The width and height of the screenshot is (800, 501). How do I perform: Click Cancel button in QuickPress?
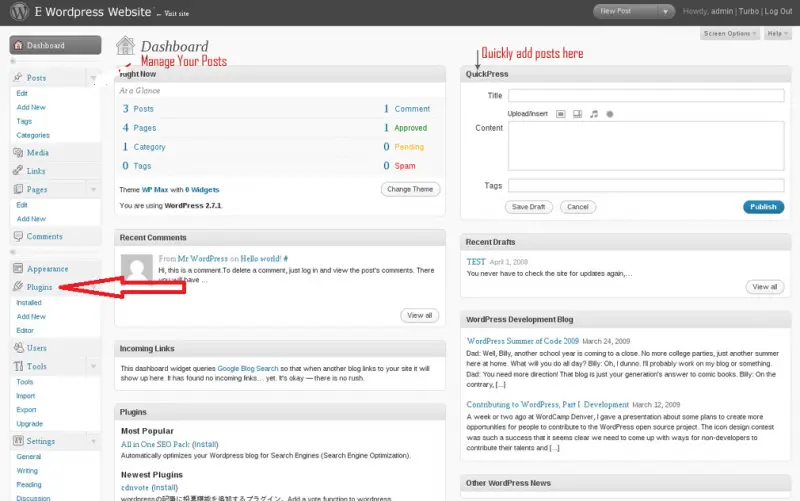coord(578,207)
